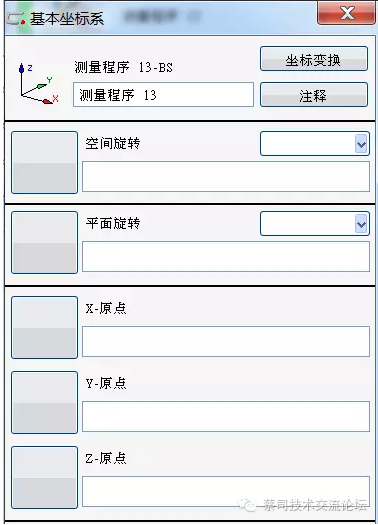Click the 基本坐标系 title bar text

[67, 19]
